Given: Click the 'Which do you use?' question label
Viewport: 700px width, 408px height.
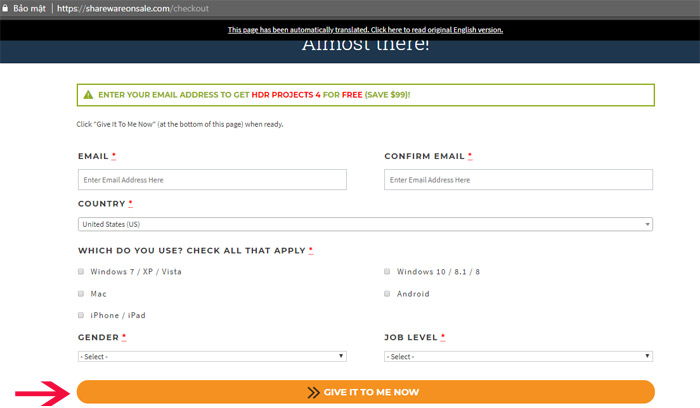Looking at the screenshot, I should (192, 250).
